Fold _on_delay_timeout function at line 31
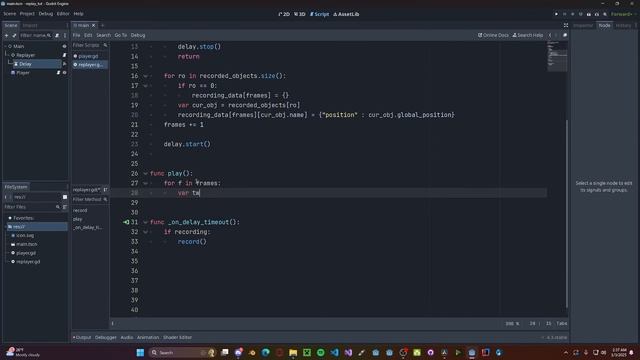640x360 pixels. [x=146, y=222]
